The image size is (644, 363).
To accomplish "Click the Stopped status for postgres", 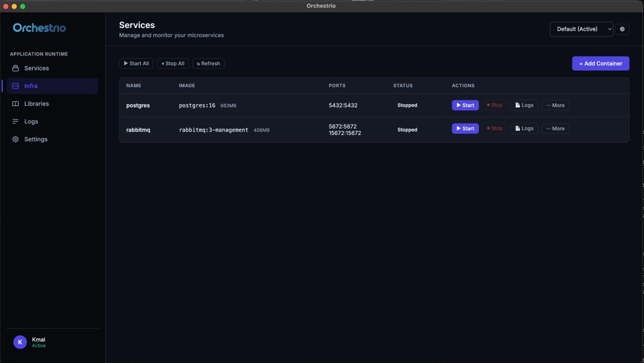I will point(407,106).
